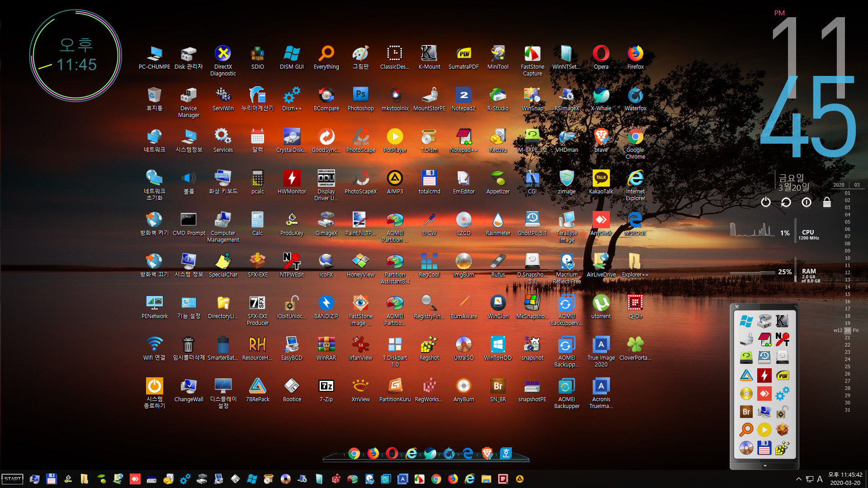Click the taskbar clock 오후 11:45:42

[845, 475]
